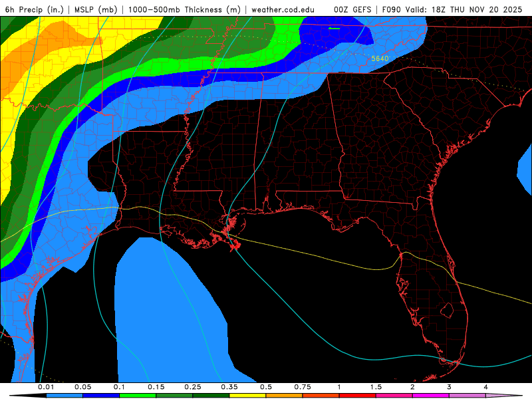Click the dark green 0.25 legend swatch
The image size is (532, 399).
[211, 396]
